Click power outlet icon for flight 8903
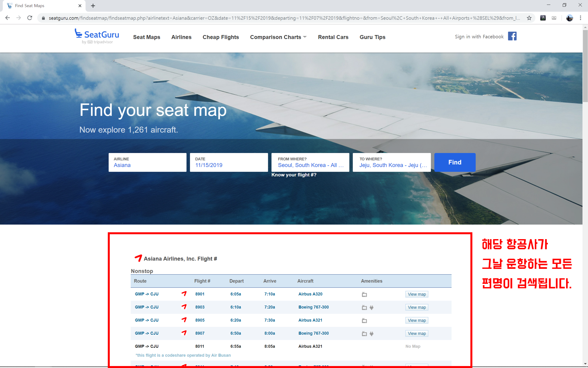The width and height of the screenshot is (588, 368). [x=371, y=307]
